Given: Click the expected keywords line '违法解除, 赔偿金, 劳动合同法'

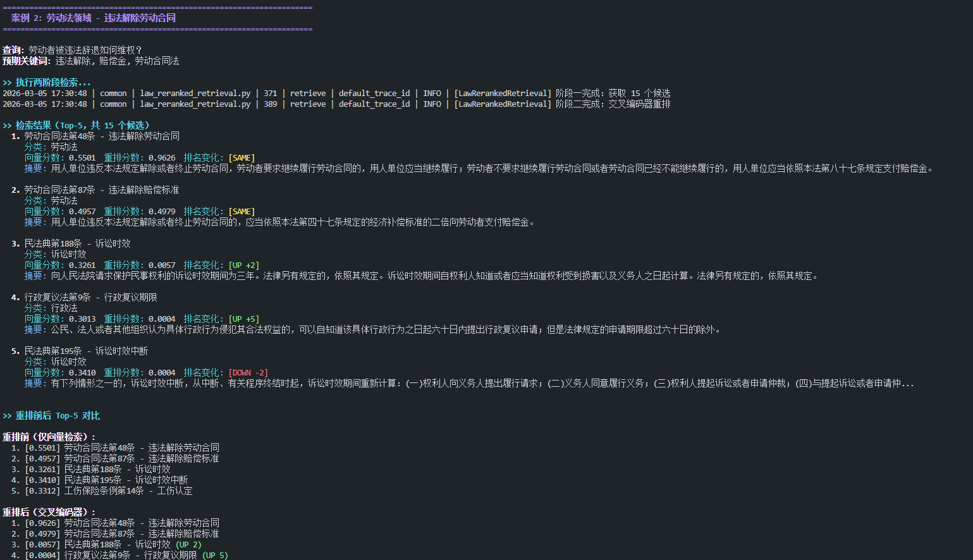Looking at the screenshot, I should coord(117,61).
